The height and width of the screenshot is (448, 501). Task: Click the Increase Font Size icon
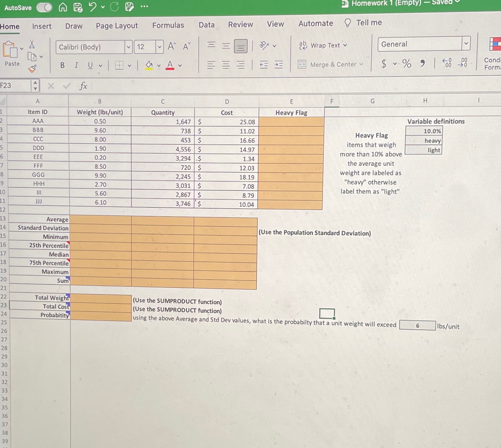[171, 46]
